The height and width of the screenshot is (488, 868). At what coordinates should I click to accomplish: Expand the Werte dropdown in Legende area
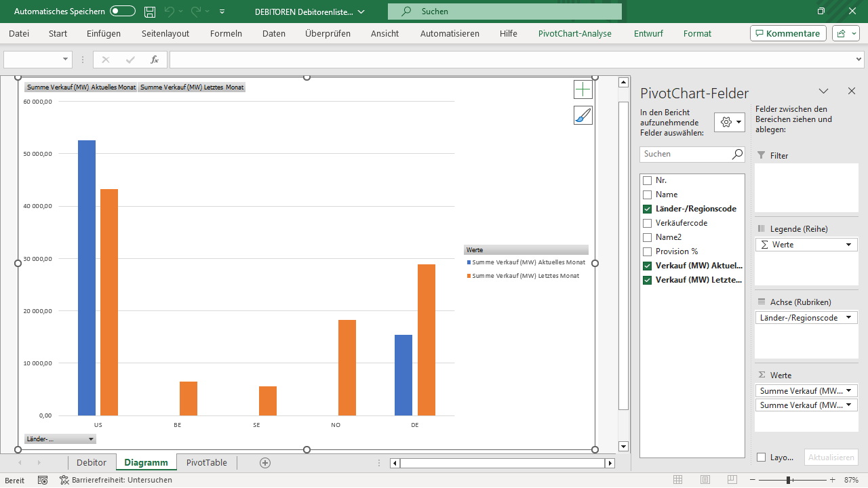click(848, 245)
